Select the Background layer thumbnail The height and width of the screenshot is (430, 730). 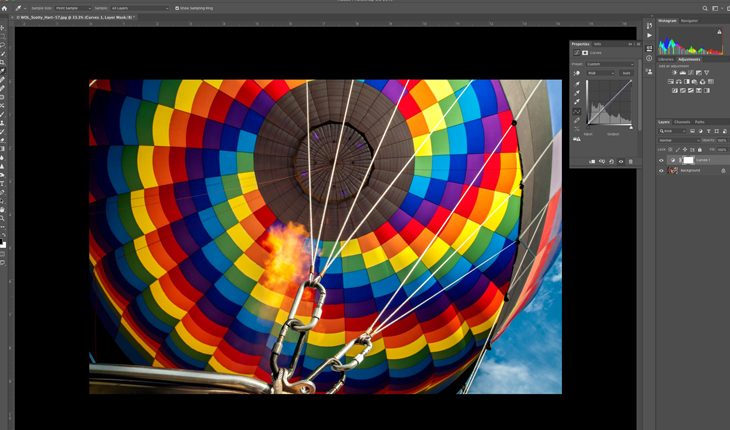tap(673, 170)
